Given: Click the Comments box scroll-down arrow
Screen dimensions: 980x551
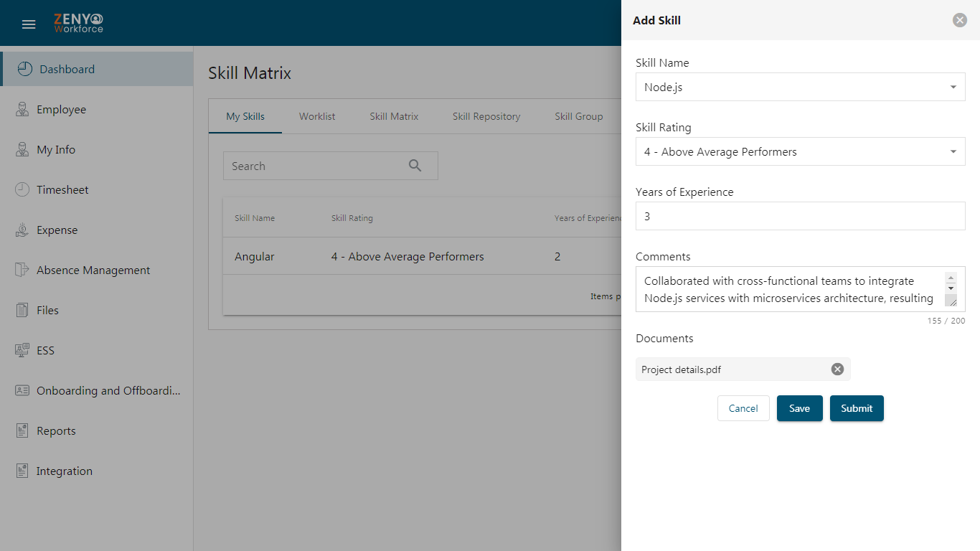Looking at the screenshot, I should coord(951,288).
